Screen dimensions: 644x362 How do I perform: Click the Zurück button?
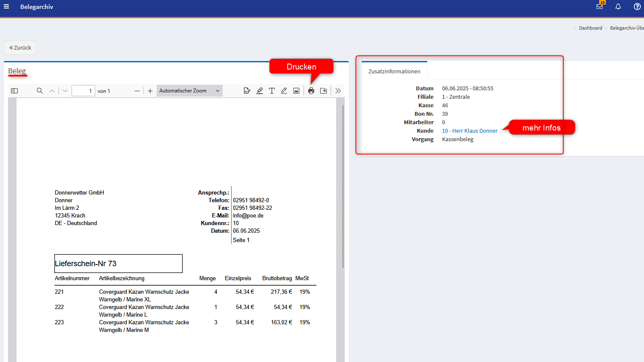[x=20, y=47]
